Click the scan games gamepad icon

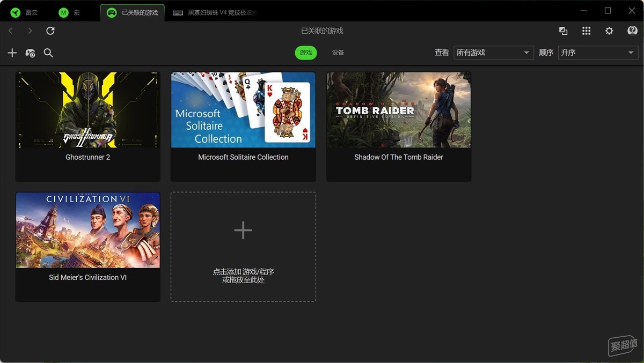30,53
